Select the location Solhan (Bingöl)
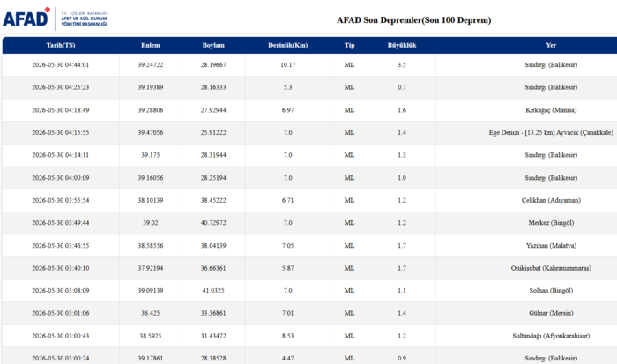This screenshot has width=617, height=364. [551, 291]
